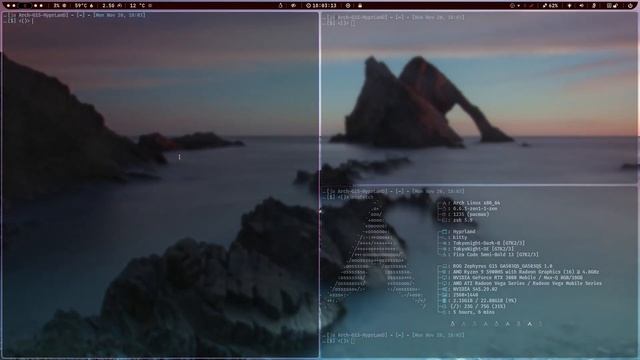Screen dimensions: 640x360
Task: Click the 2.5G memory module
Action: (112, 6)
